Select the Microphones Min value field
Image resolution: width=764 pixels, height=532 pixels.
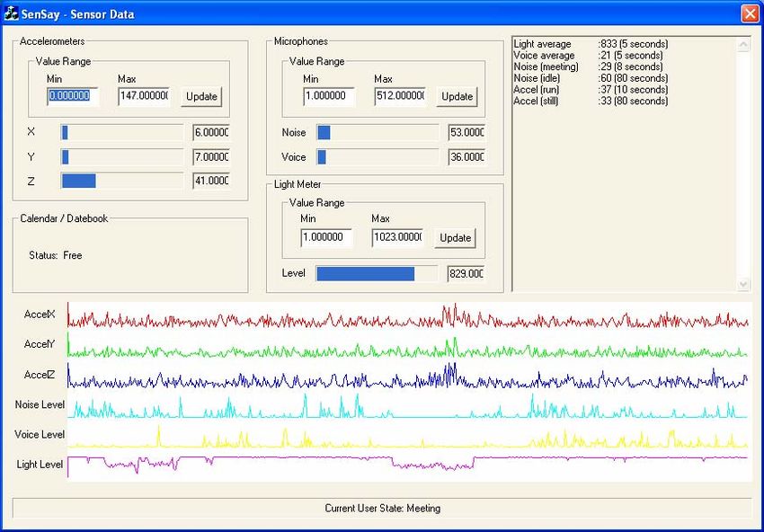point(329,96)
